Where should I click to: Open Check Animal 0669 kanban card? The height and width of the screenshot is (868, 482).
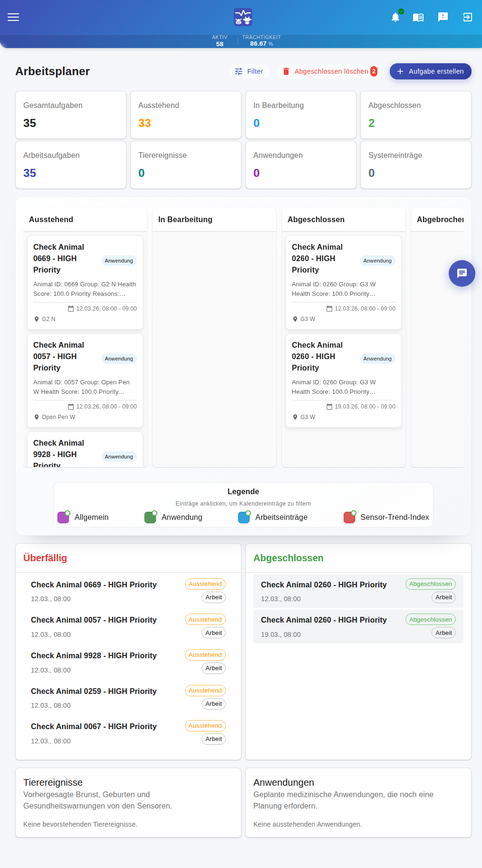[x=85, y=283]
